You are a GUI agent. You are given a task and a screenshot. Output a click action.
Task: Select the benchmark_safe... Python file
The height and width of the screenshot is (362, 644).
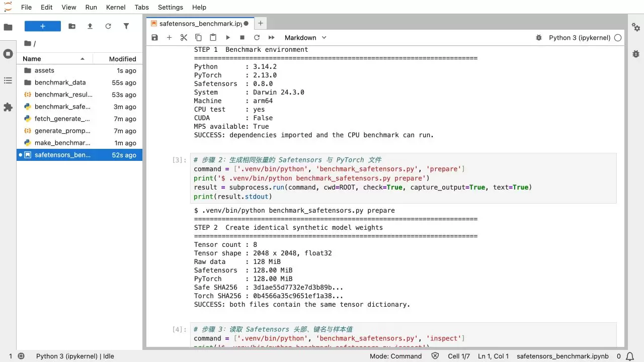[79, 107]
